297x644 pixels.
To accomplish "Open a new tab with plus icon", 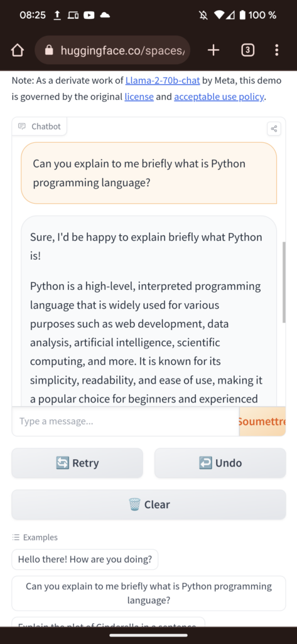I will point(213,50).
